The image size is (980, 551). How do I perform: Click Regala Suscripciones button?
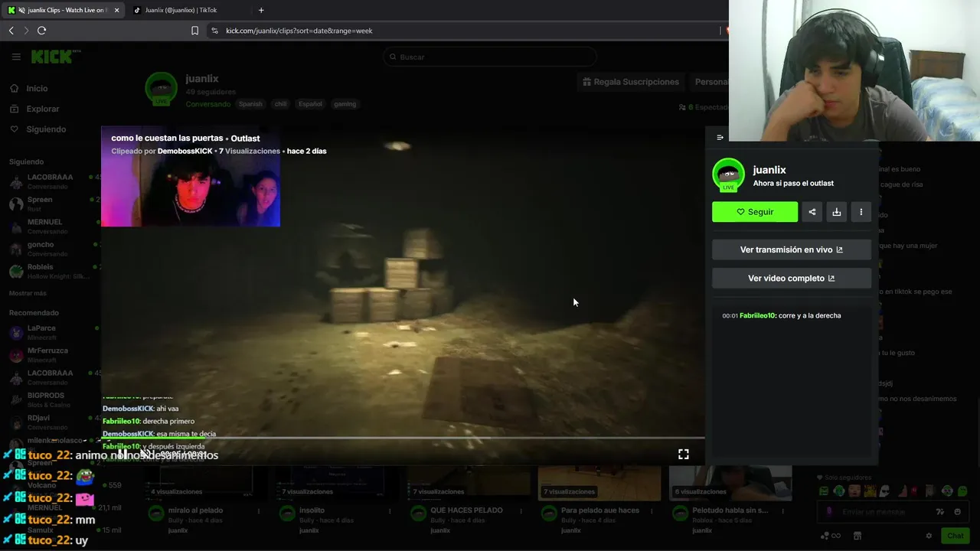(630, 82)
